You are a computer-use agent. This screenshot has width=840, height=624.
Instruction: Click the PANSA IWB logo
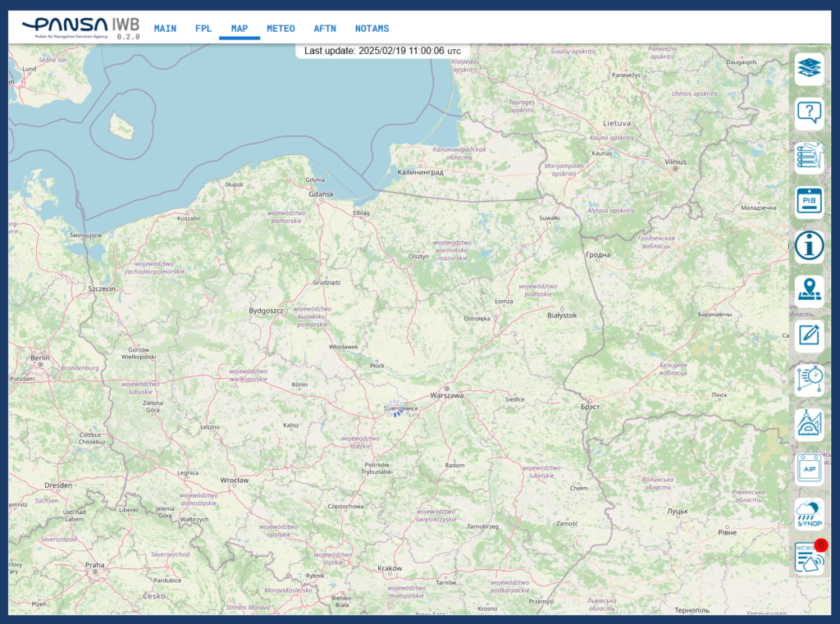[80, 29]
